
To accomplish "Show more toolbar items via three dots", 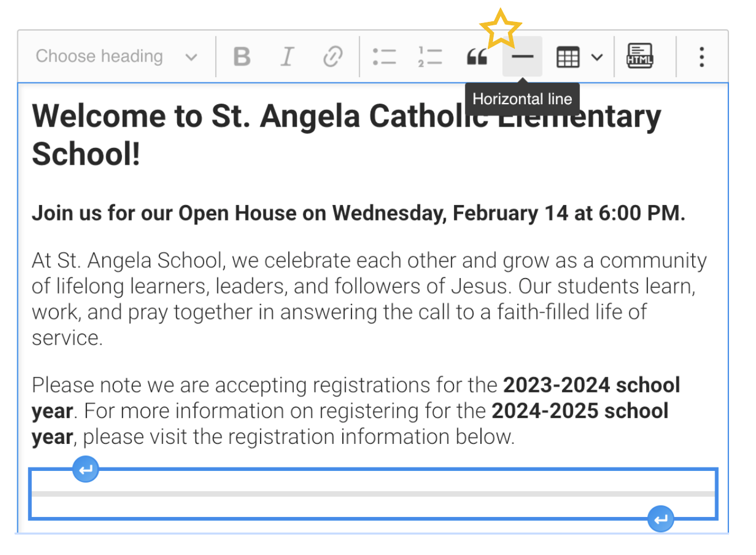I will click(701, 57).
